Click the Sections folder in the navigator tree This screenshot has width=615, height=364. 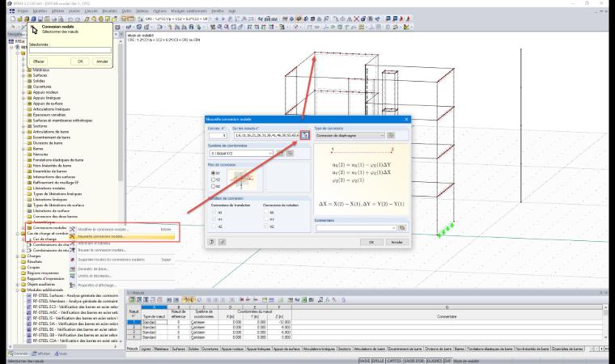coord(38,126)
